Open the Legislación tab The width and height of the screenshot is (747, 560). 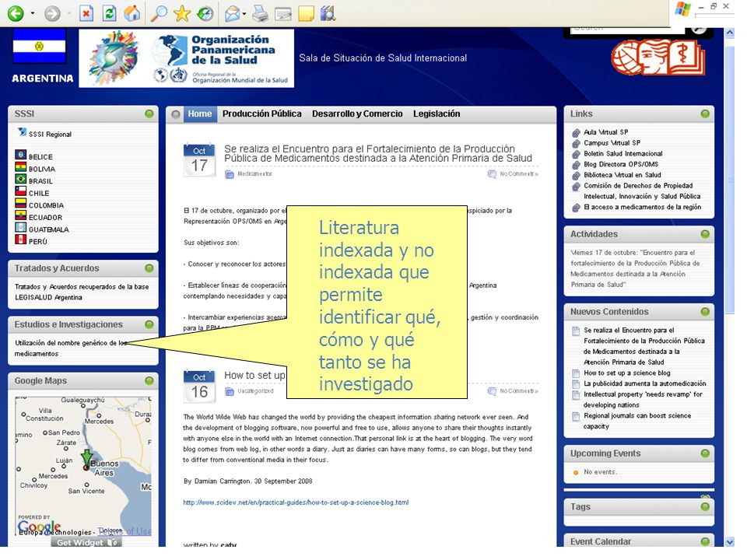coord(437,114)
